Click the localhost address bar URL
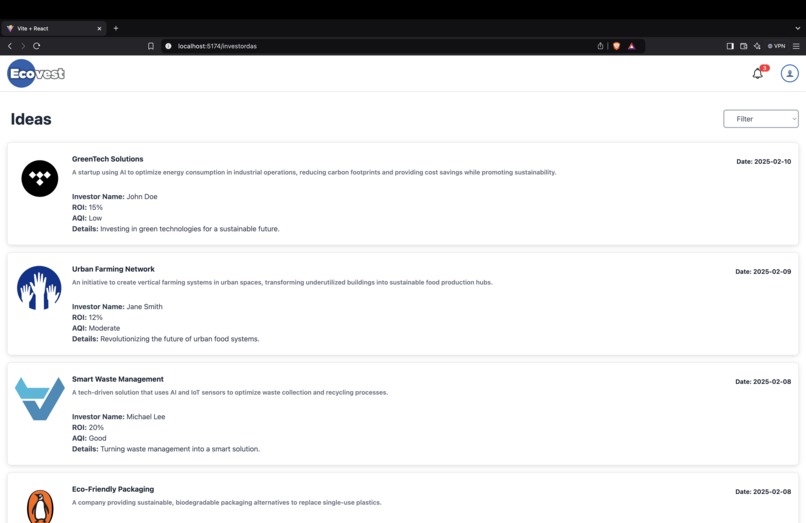The height and width of the screenshot is (523, 806). [x=217, y=46]
